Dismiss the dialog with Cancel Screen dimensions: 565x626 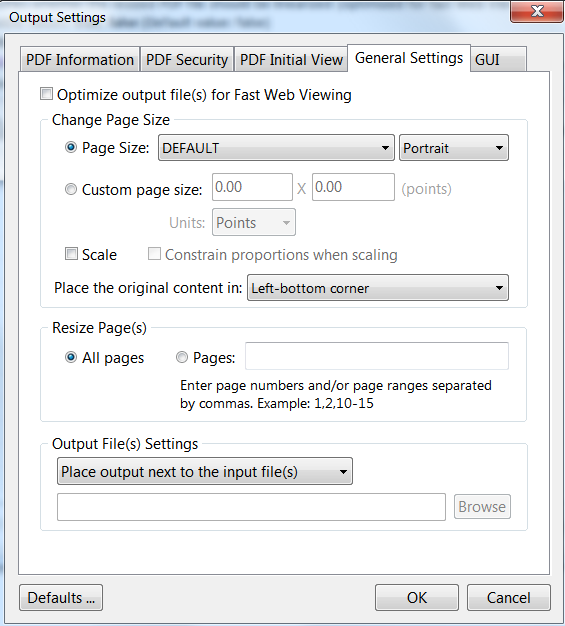(509, 598)
